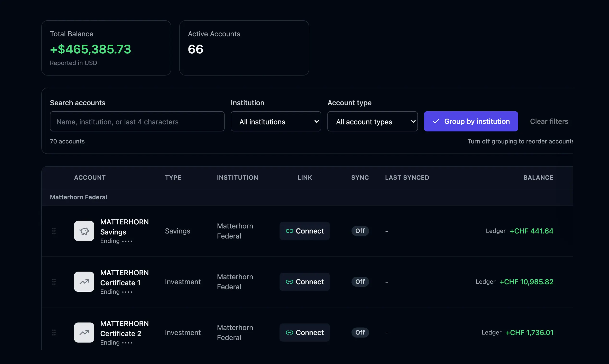Click the ACCOUNT column header
This screenshot has height=364, width=609.
[x=90, y=178]
